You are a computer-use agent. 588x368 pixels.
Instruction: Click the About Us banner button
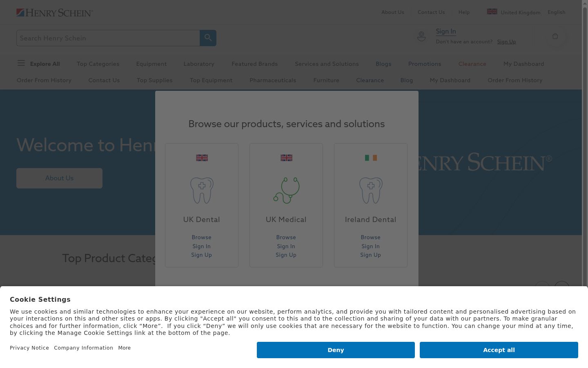point(59,178)
